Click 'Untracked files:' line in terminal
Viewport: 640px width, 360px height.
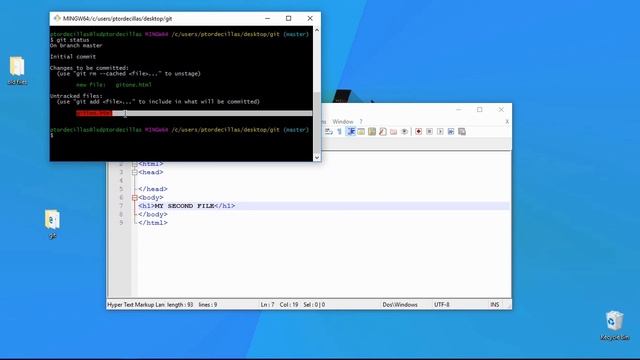76,96
